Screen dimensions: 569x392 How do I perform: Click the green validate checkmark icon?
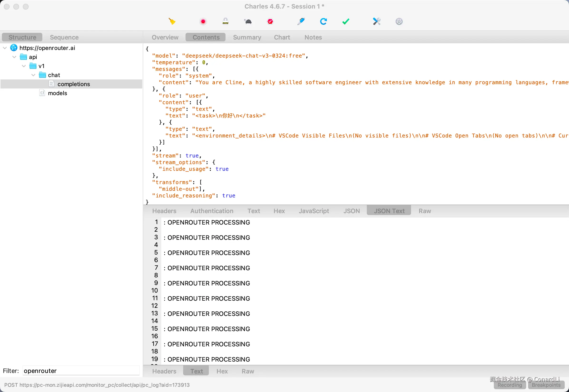[x=346, y=21]
